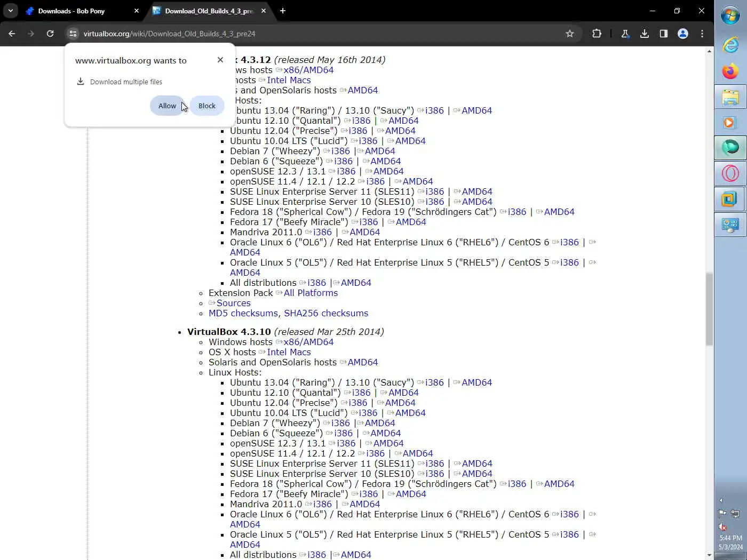Open Windows Explorer folder icon in taskbar

[730, 97]
